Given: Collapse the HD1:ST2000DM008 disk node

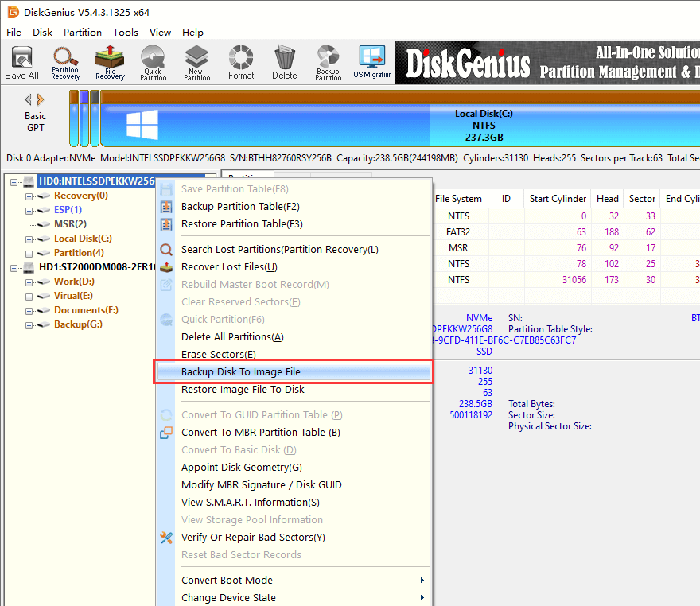Looking at the screenshot, I should [x=14, y=267].
